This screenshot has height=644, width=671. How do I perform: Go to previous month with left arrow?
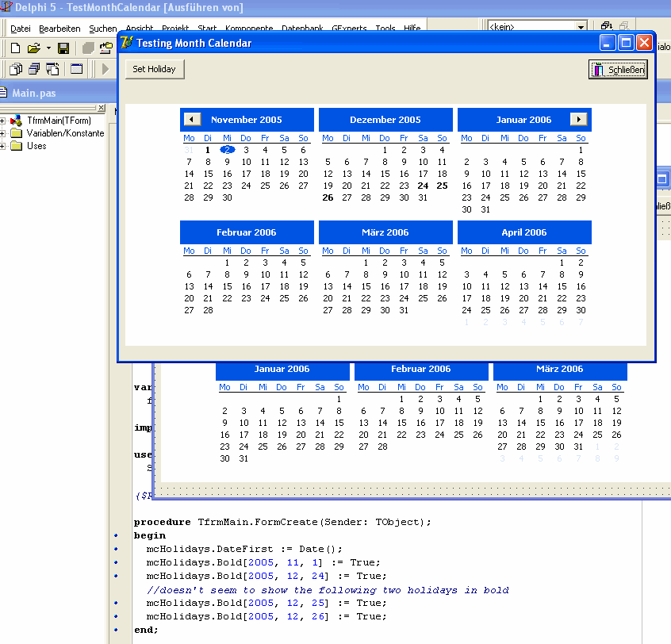(x=192, y=119)
